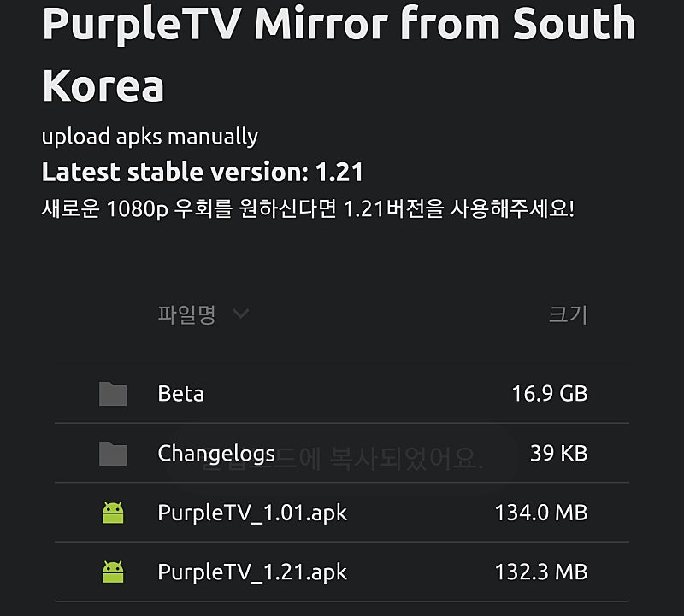Click the upload apks manually subtitle

point(150,137)
